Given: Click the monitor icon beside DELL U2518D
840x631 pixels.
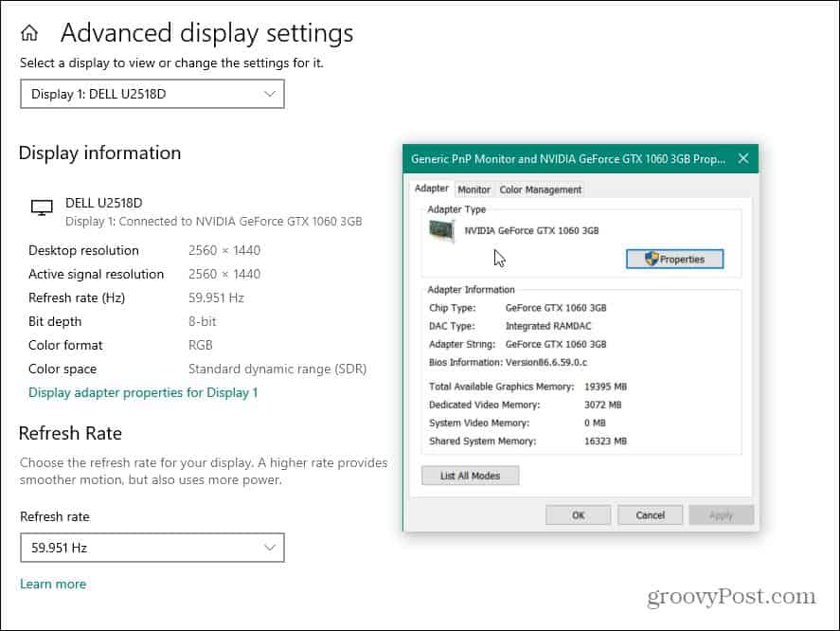Looking at the screenshot, I should (x=42, y=207).
